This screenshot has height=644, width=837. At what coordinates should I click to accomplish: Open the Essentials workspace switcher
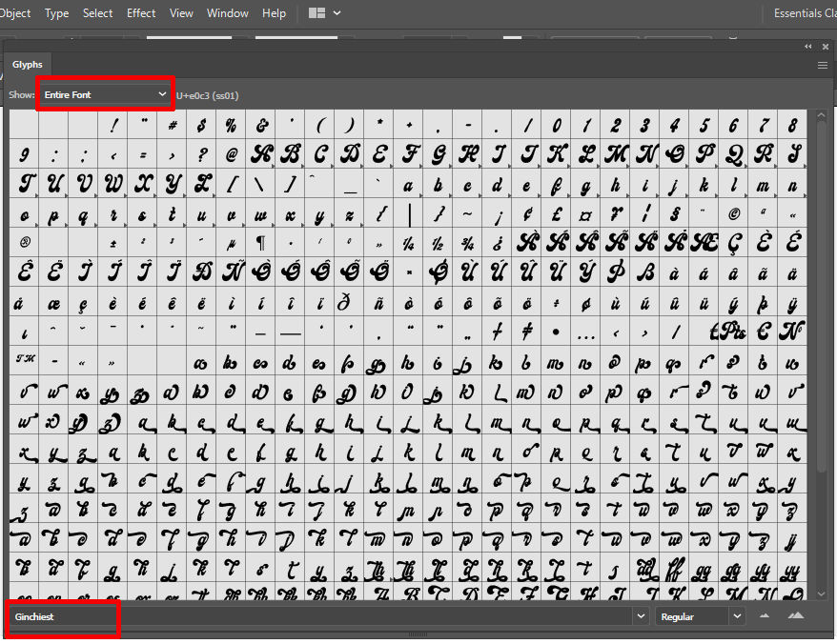(805, 12)
